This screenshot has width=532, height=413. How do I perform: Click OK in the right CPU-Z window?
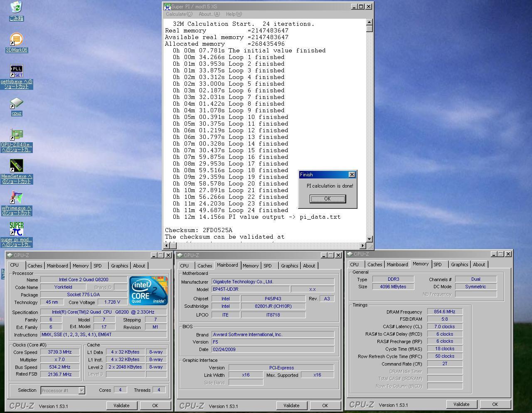pyautogui.click(x=495, y=404)
